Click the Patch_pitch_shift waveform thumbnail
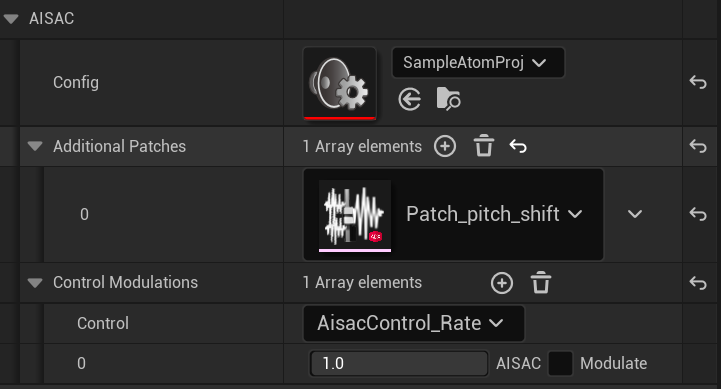Viewport: 721px width, 389px height. click(x=355, y=216)
